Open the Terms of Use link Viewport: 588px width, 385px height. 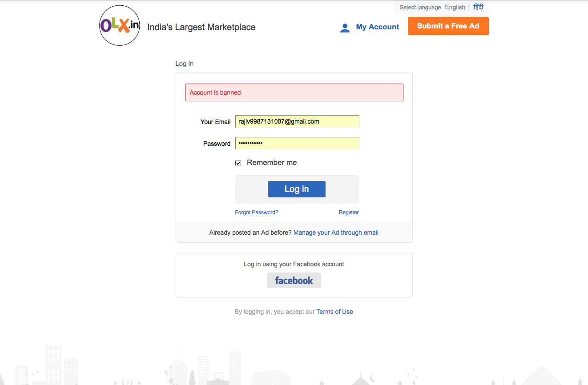pyautogui.click(x=334, y=312)
